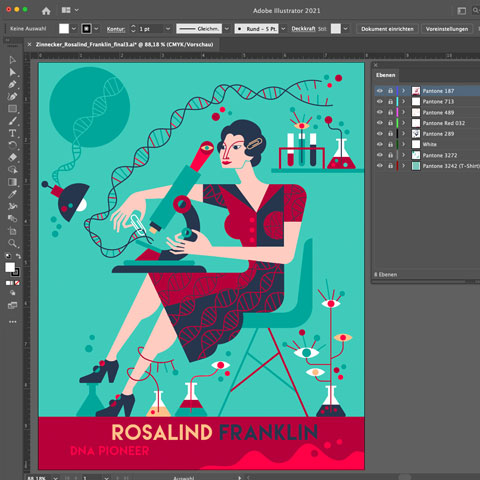Change the drawing mode
Viewport: 480px width, 480px height.
[x=12, y=293]
